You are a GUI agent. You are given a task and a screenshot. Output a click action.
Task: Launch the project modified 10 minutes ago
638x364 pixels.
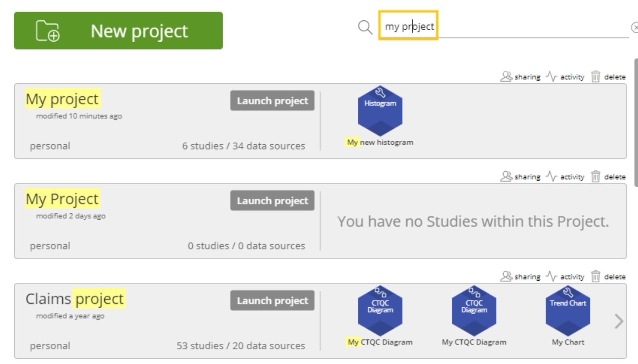[x=272, y=101]
